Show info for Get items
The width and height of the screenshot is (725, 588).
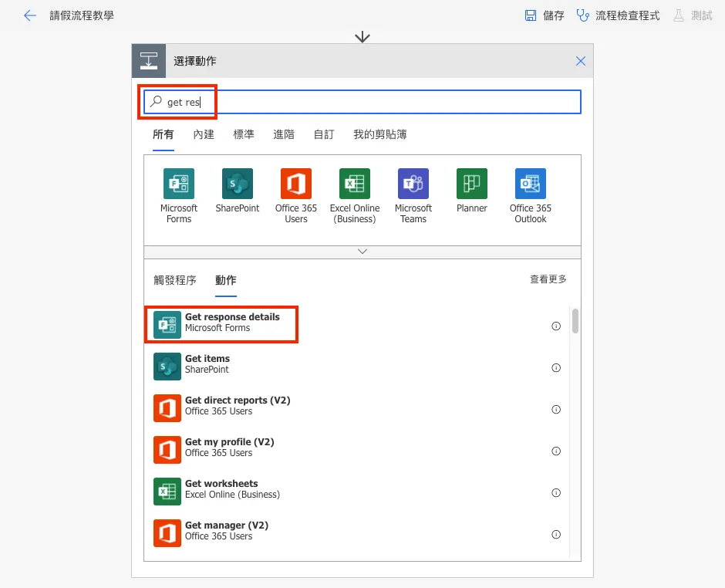556,368
